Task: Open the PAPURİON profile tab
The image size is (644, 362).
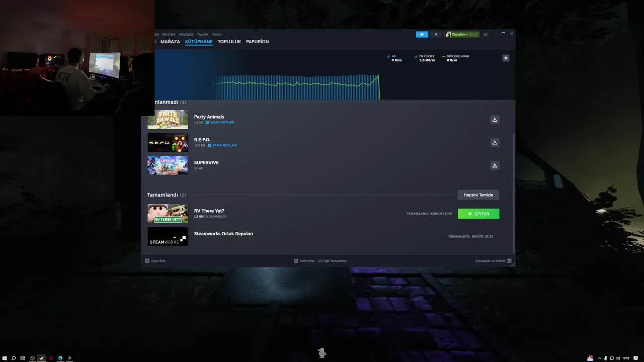Action: [257, 42]
